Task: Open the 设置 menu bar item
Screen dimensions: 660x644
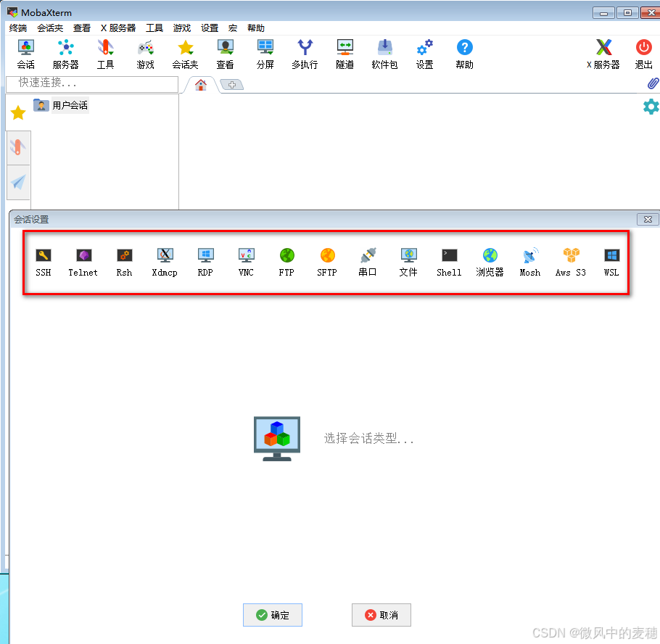Action: tap(210, 28)
